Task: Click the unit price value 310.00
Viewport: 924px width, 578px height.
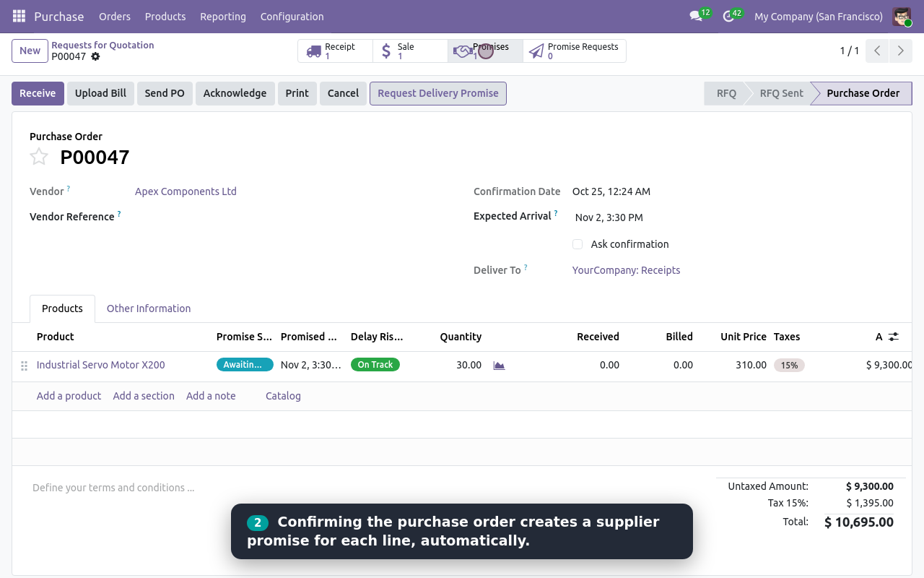Action: pos(751,365)
